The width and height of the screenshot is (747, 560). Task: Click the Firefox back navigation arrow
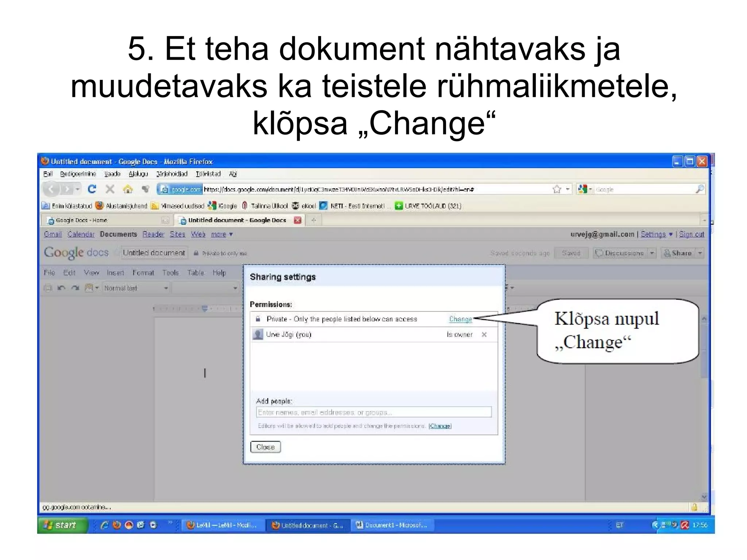pos(51,189)
